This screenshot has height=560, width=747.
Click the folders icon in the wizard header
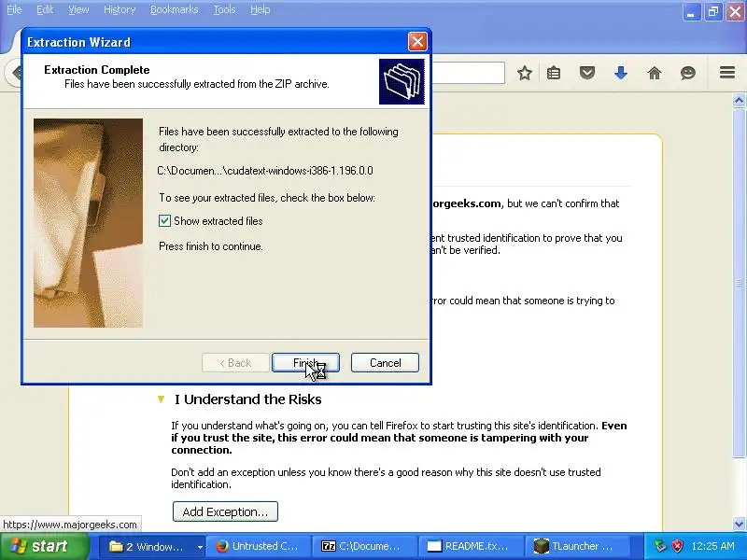point(402,81)
